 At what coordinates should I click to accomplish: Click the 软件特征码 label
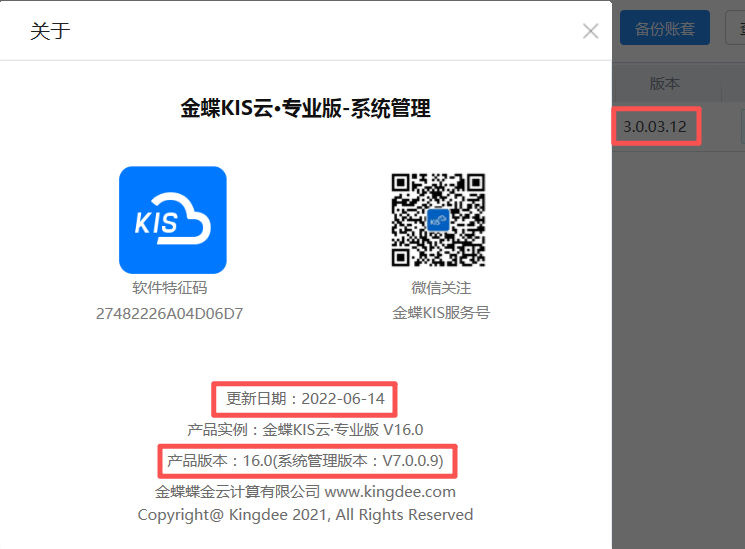click(170, 289)
